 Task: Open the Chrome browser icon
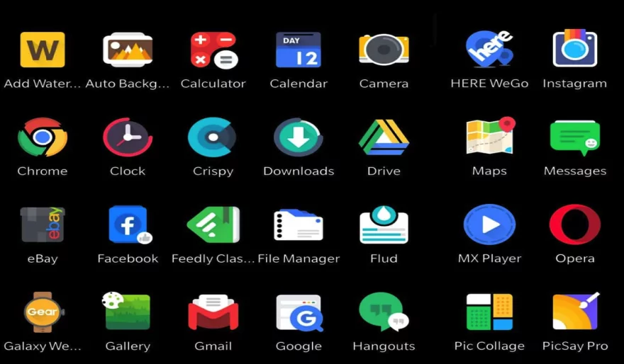click(x=43, y=137)
